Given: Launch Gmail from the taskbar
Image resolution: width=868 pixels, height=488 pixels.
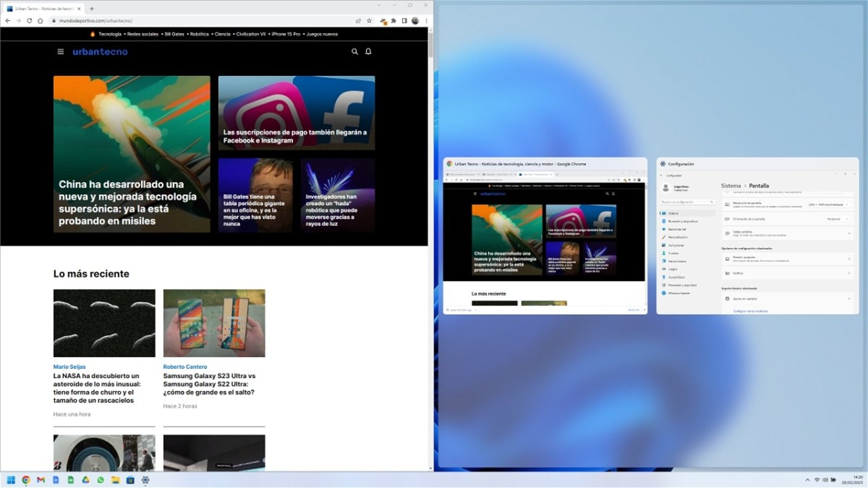Looking at the screenshot, I should [x=41, y=480].
